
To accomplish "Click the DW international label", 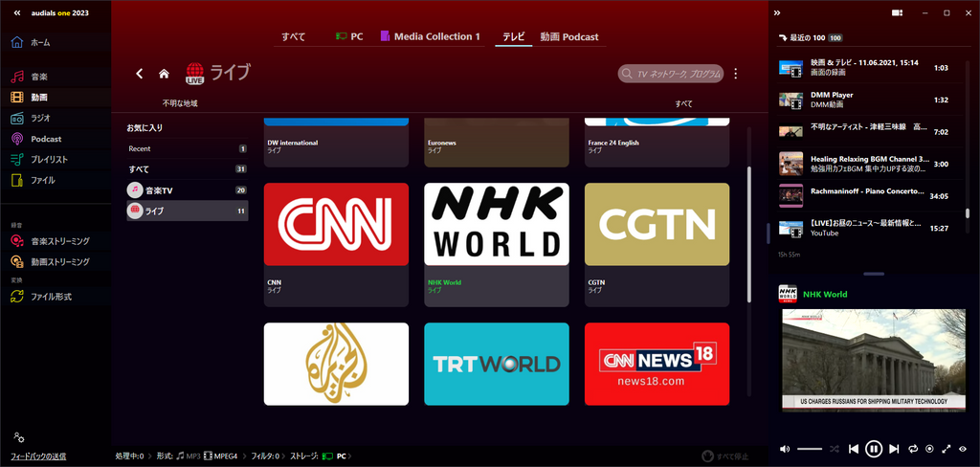I will coord(293,143).
